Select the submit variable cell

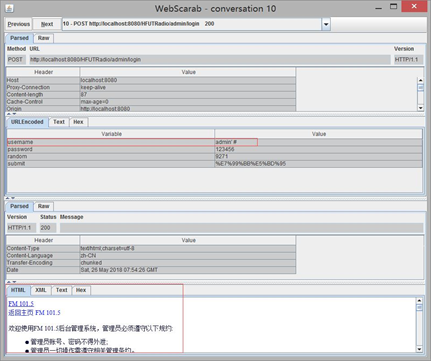coord(111,164)
